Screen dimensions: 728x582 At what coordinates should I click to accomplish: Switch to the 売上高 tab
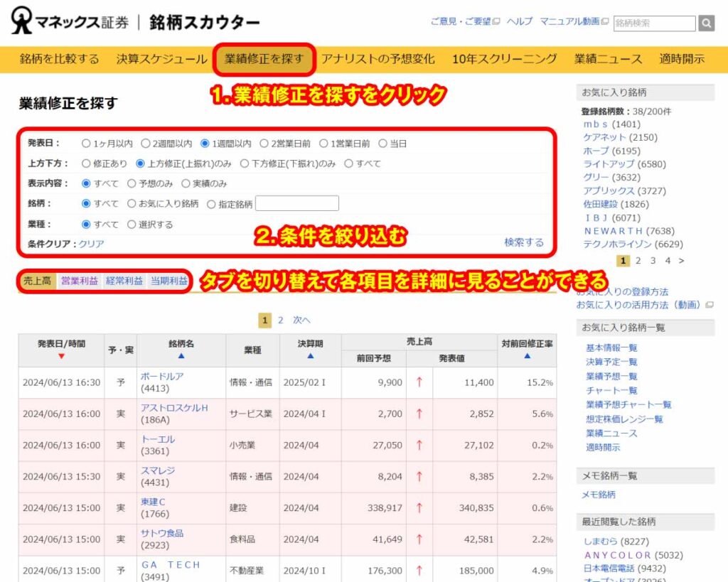[38, 281]
